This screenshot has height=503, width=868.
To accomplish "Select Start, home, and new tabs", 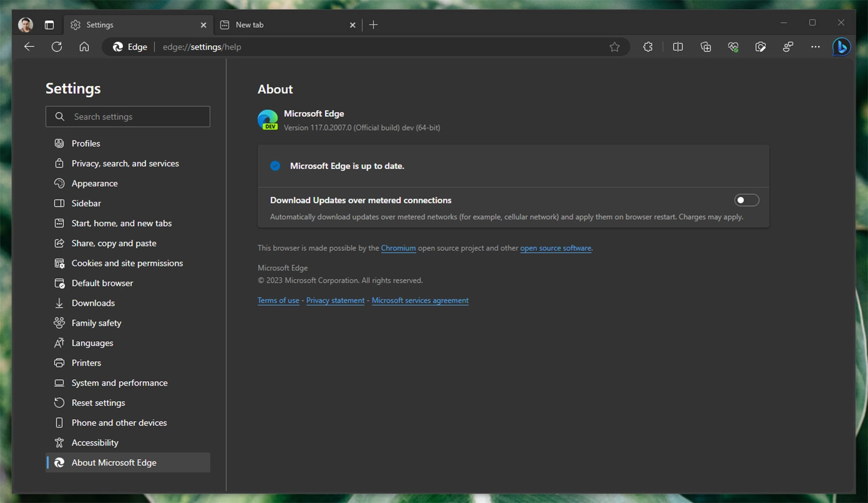I will (128, 223).
